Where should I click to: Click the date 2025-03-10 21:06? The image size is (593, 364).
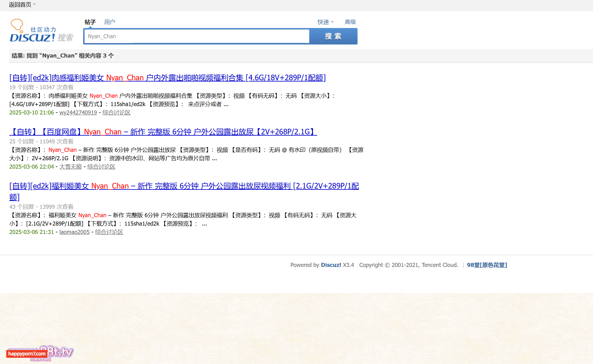click(x=32, y=113)
